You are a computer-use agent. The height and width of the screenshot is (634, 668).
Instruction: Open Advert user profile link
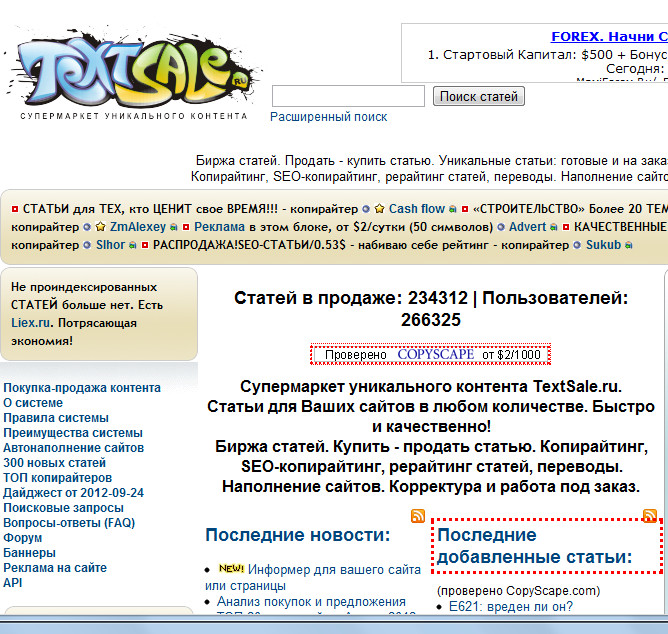[x=527, y=227]
